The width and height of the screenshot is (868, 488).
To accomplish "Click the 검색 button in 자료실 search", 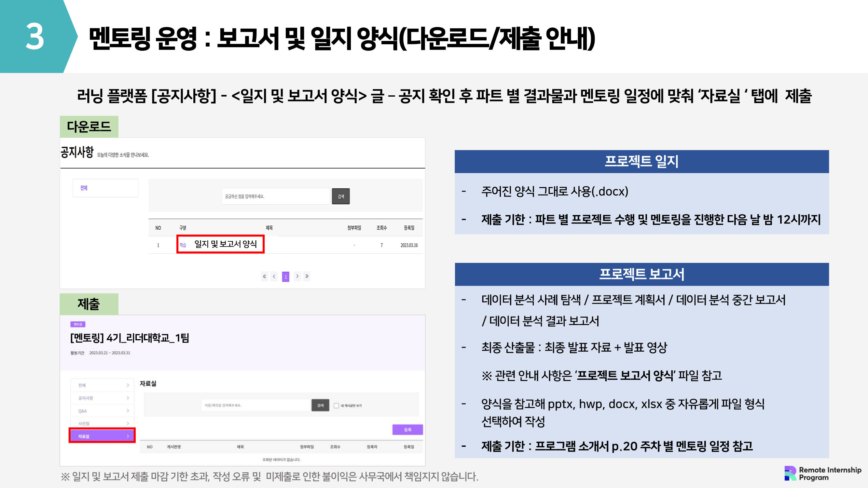I will (320, 405).
